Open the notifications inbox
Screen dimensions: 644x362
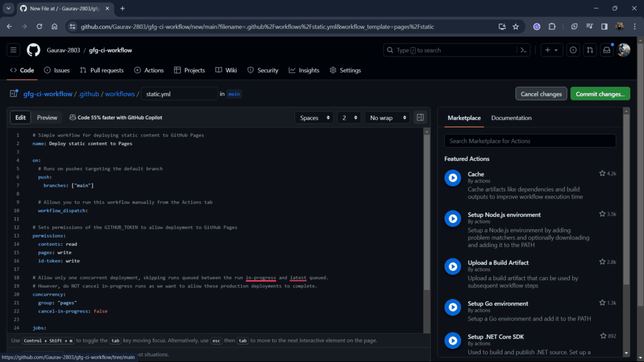607,50
